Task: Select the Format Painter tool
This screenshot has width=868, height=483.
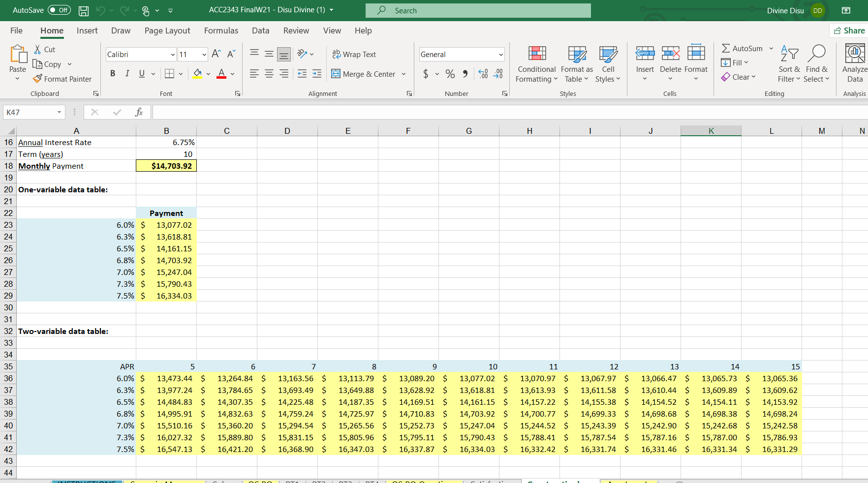Action: [x=62, y=79]
